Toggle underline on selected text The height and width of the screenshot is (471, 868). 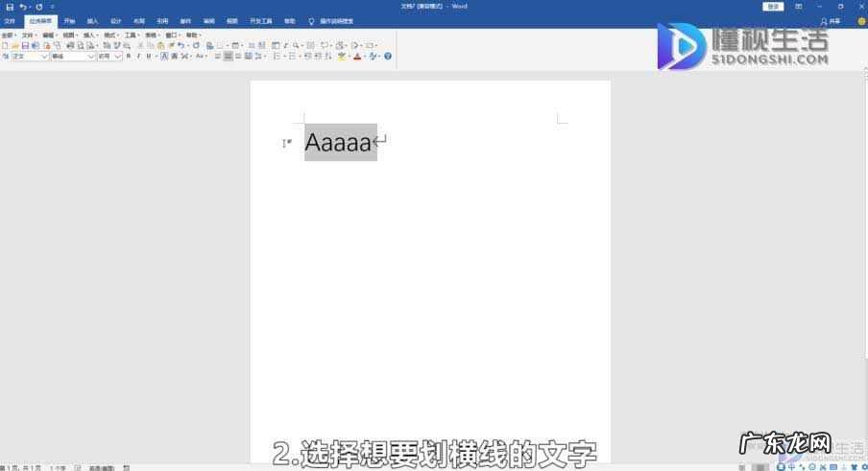pos(149,56)
